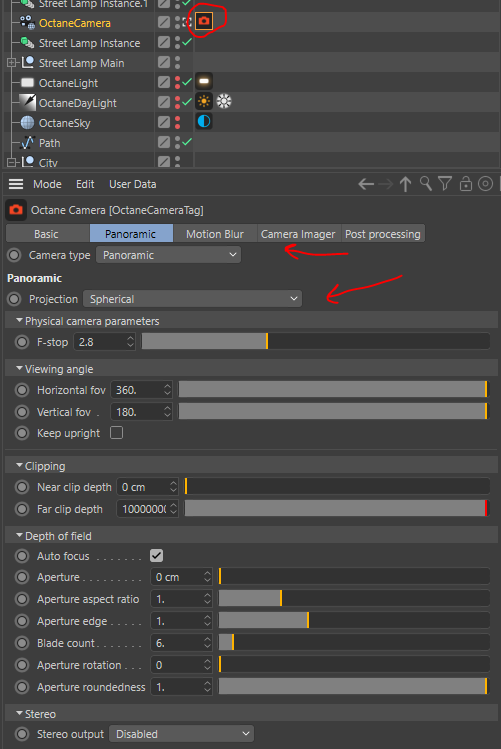Open the Camera type dropdown

[x=169, y=255]
